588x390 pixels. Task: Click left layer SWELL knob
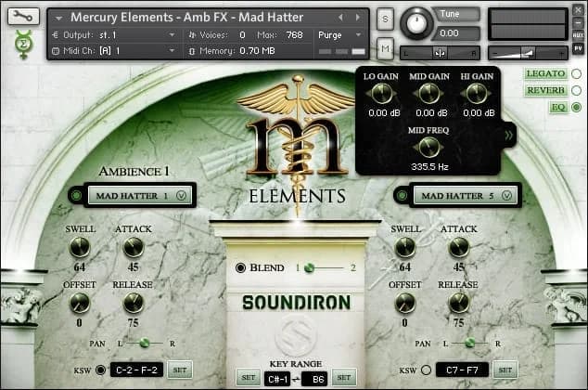tap(80, 247)
